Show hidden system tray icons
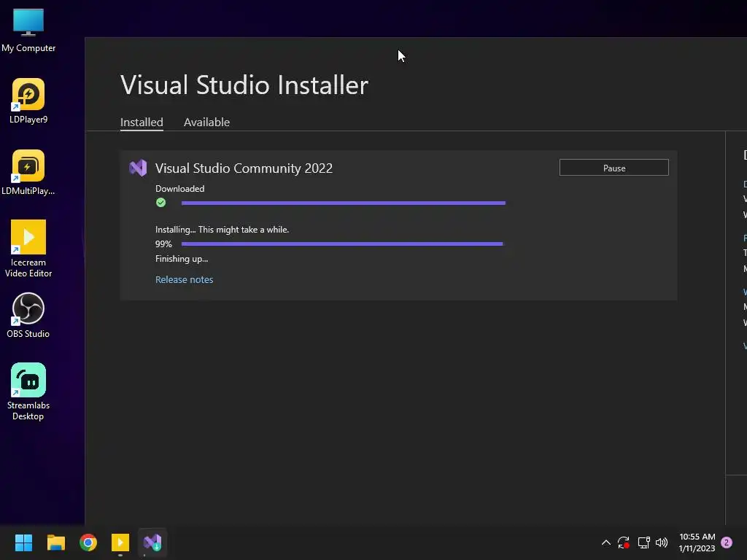The height and width of the screenshot is (560, 747). [606, 542]
